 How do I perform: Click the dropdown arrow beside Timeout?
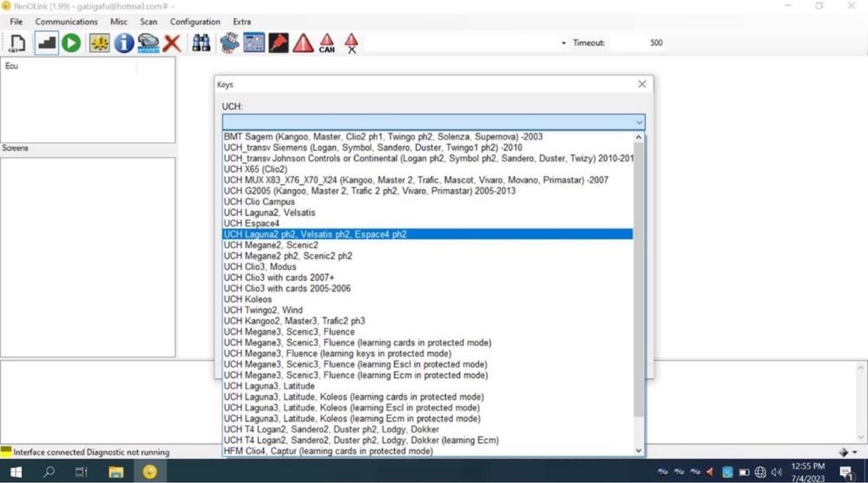tap(563, 42)
